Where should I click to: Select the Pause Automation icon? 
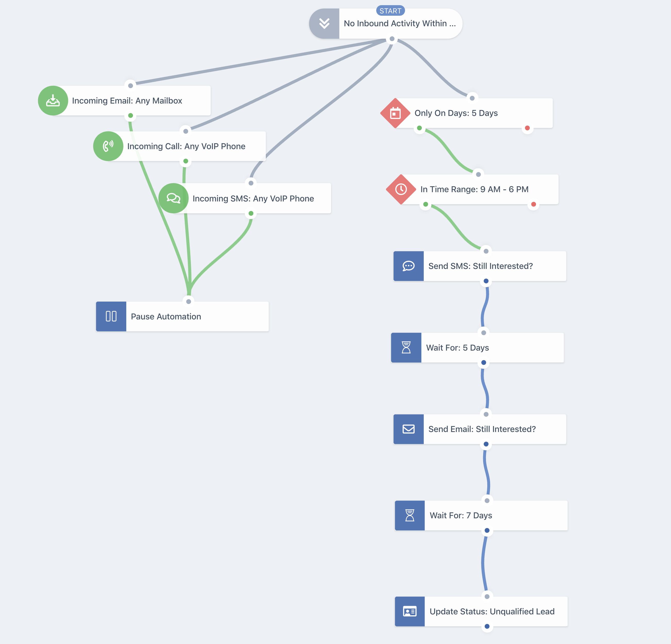coord(111,316)
